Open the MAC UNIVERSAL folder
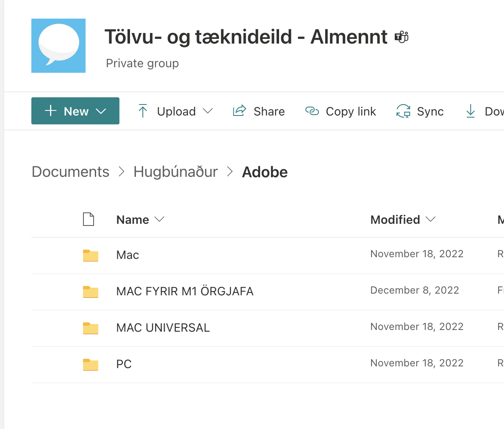Image resolution: width=504 pixels, height=429 pixels. pos(163,328)
